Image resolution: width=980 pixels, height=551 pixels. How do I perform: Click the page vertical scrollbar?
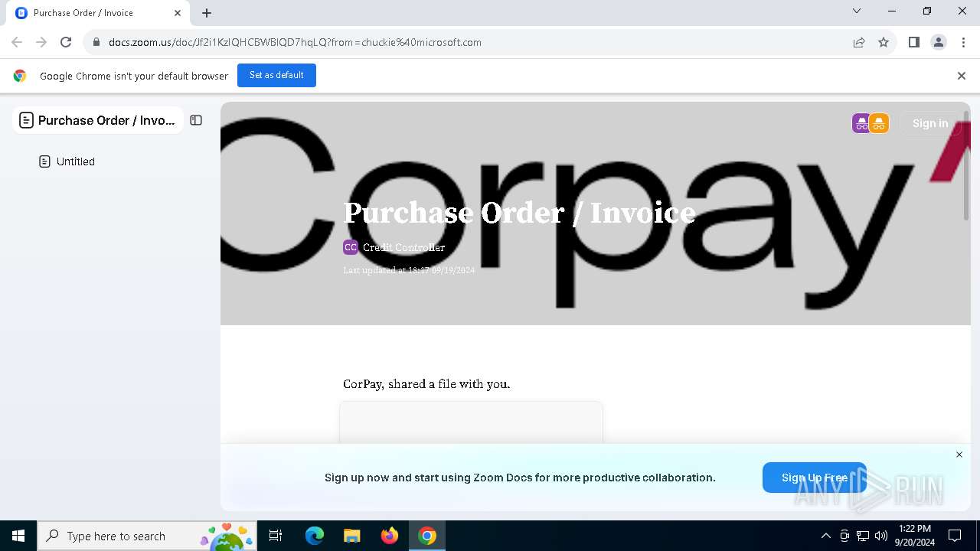966,167
